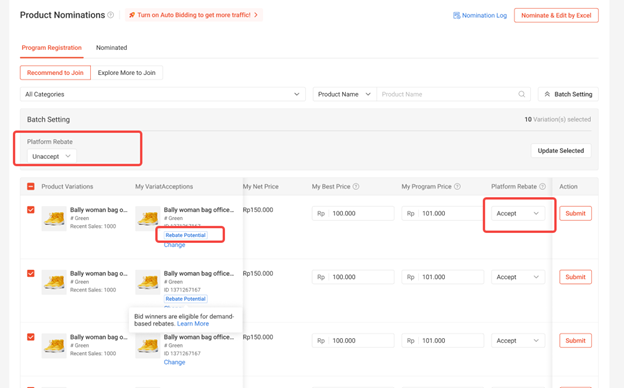Open All Categories dropdown

(x=163, y=94)
